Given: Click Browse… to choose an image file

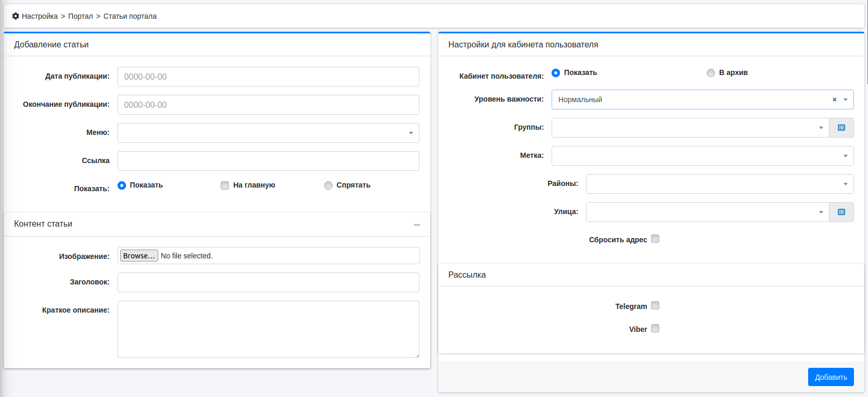Looking at the screenshot, I should coord(139,256).
